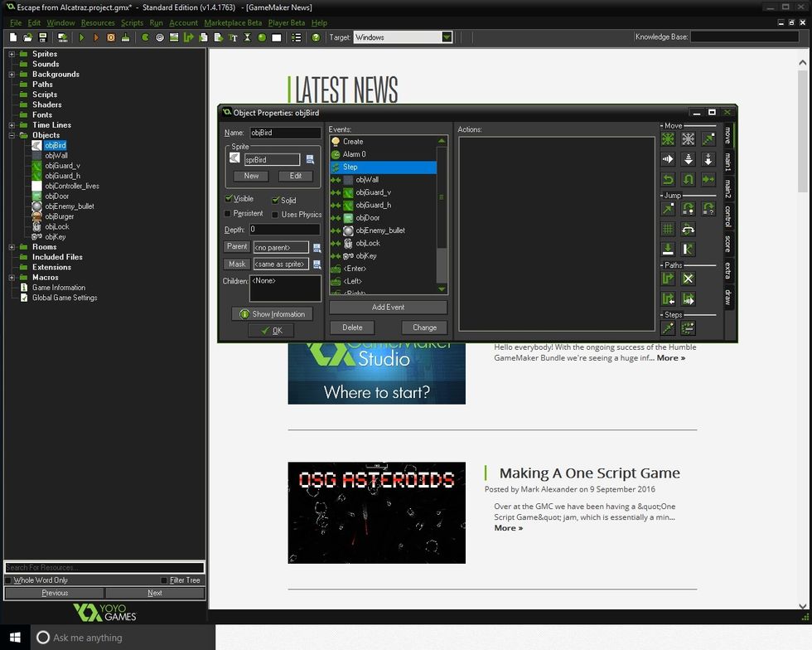The width and height of the screenshot is (812, 650).
Task: Click the clean build broom icon
Action: 125,37
